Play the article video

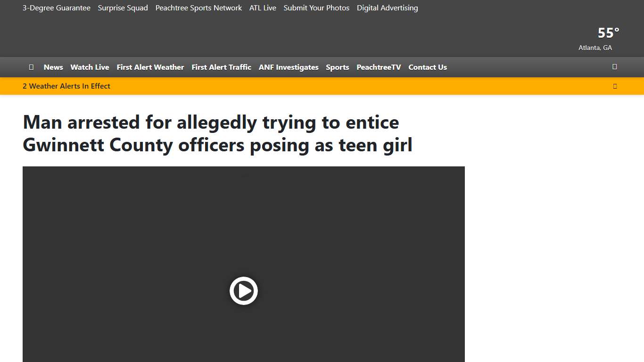click(244, 291)
